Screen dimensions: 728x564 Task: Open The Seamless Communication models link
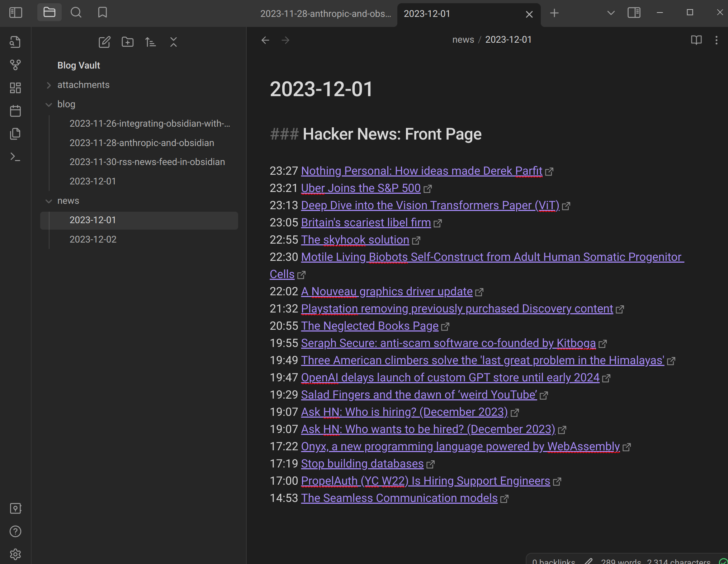click(399, 498)
